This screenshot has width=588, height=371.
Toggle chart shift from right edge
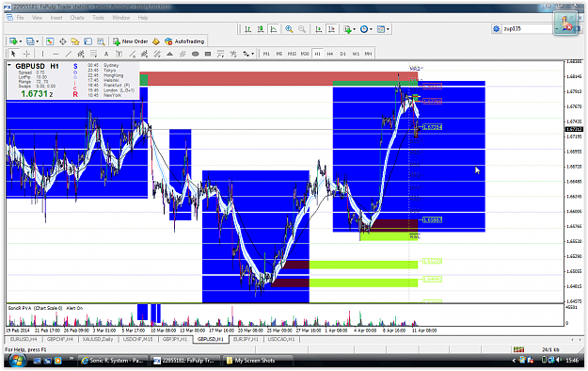coord(331,29)
